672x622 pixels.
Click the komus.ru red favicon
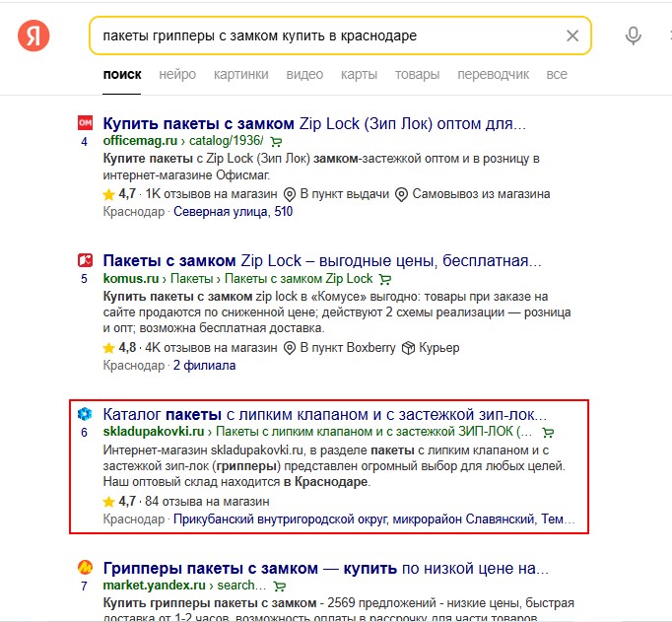click(85, 260)
